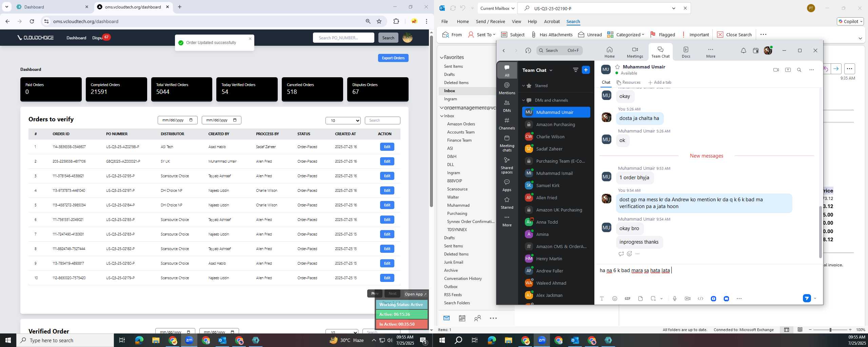
Task: Toggle text formatting in Zoom composer
Action: (602, 299)
